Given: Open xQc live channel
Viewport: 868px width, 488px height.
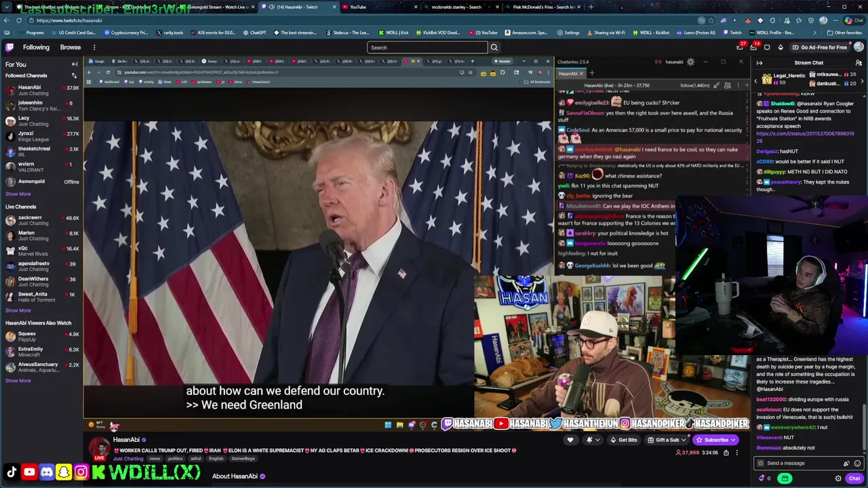Looking at the screenshot, I should [41, 251].
